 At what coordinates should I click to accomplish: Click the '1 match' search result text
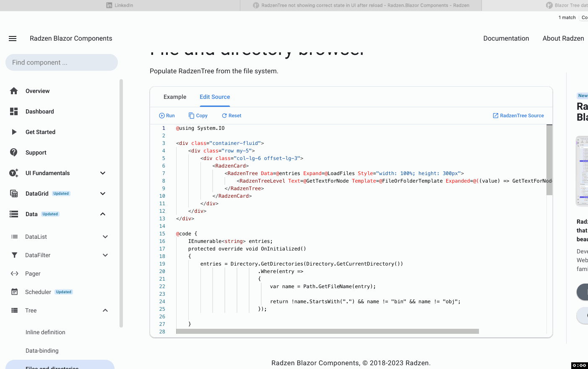567,18
